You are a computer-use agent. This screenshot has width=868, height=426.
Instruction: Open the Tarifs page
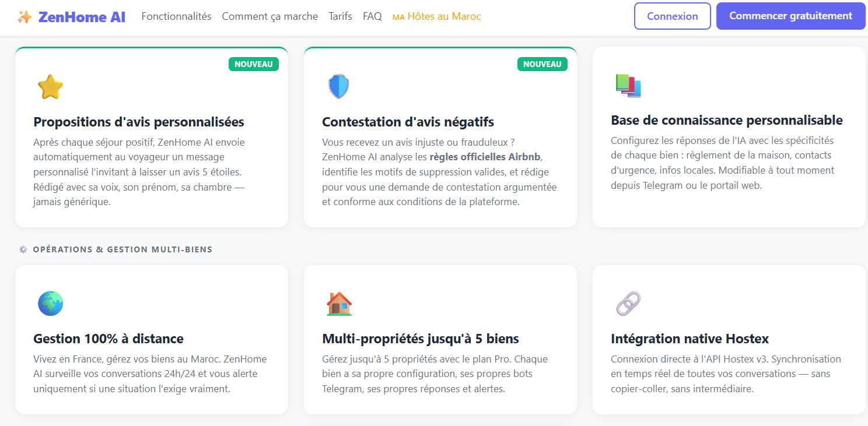[x=340, y=16]
